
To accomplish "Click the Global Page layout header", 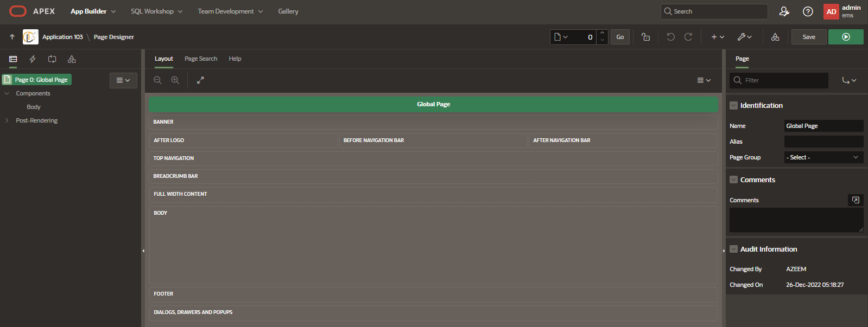I will (x=434, y=104).
